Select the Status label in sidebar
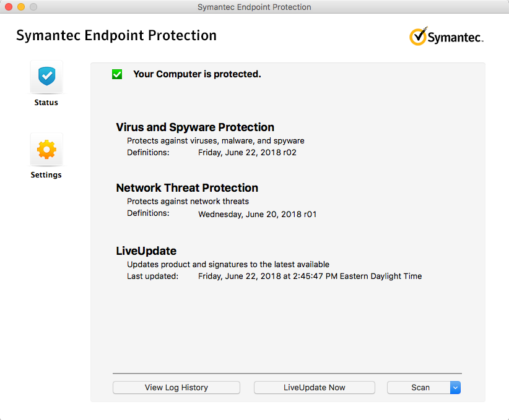509x420 pixels. tap(46, 103)
